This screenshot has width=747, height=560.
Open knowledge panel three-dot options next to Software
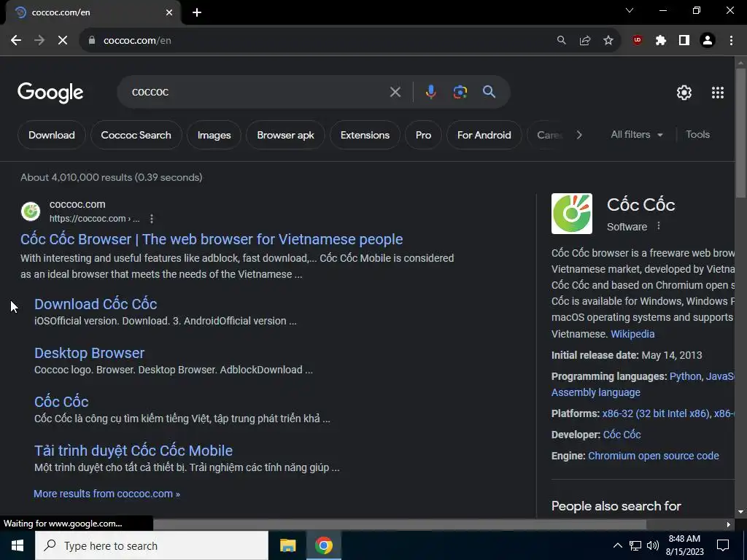click(659, 226)
